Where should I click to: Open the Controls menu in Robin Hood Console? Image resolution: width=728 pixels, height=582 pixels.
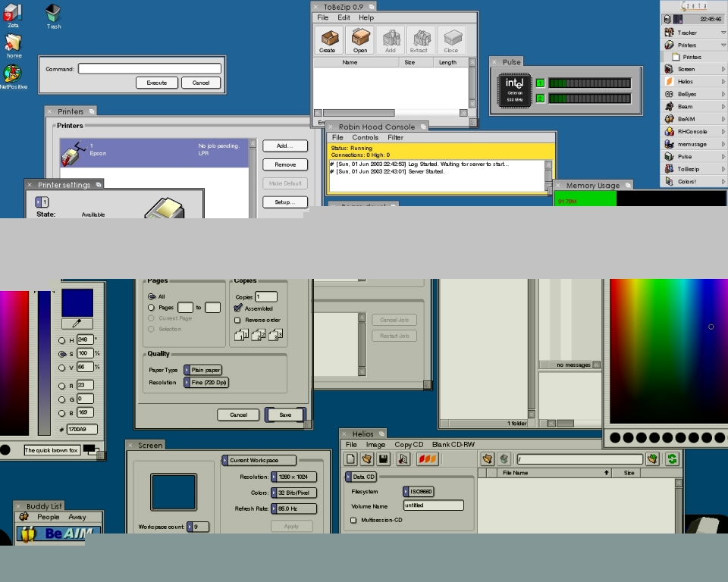[x=365, y=138]
